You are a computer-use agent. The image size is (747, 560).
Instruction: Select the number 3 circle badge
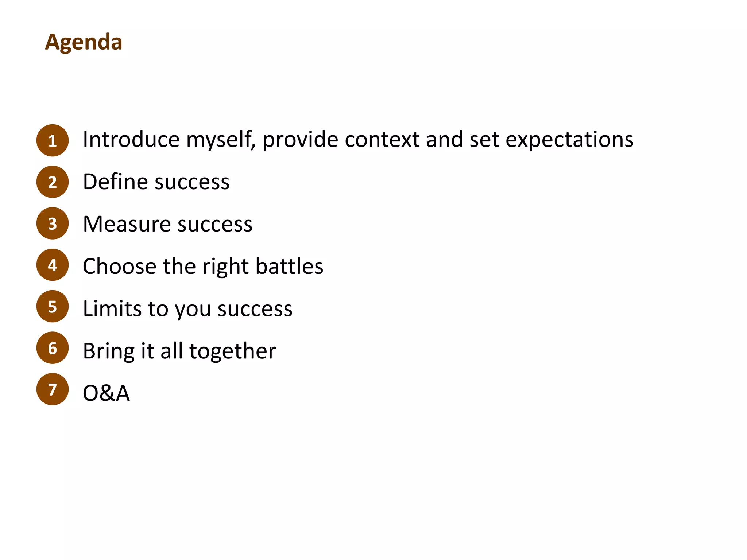[53, 223]
